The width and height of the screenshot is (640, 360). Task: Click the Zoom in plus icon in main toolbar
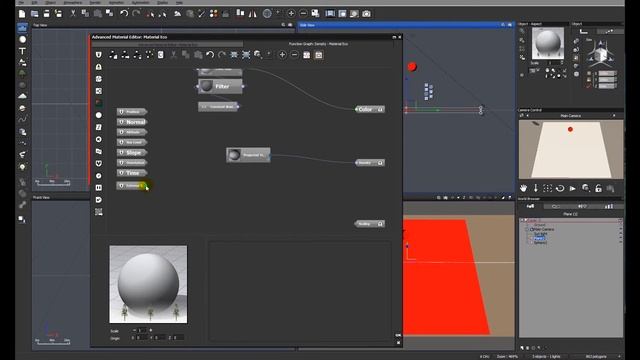point(291,13)
